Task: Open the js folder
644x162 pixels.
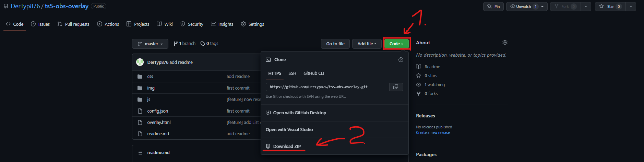Action: (x=149, y=100)
